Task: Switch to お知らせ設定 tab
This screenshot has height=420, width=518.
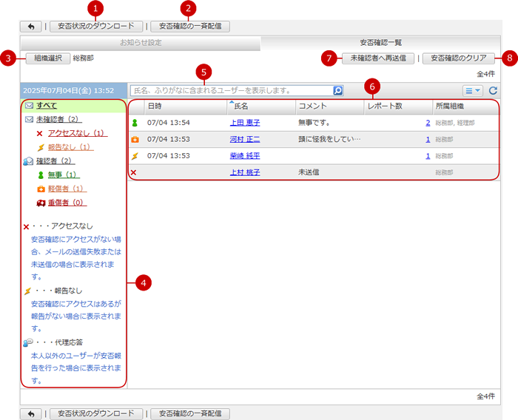Action: point(141,43)
